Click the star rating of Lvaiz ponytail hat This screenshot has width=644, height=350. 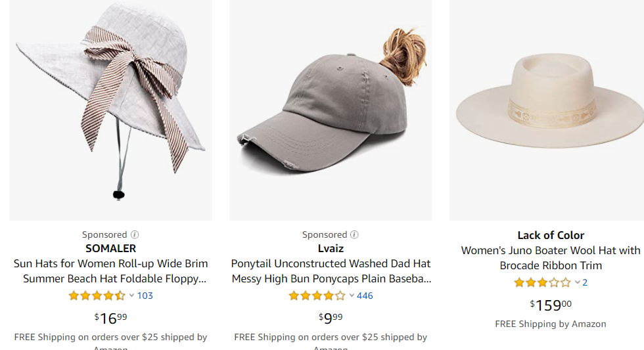317,296
